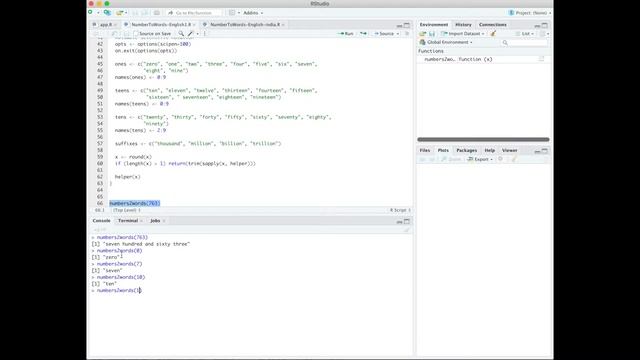Click the Zoom button in the Plots pane
Viewport: 640px width, 360px height.
tap(451, 159)
